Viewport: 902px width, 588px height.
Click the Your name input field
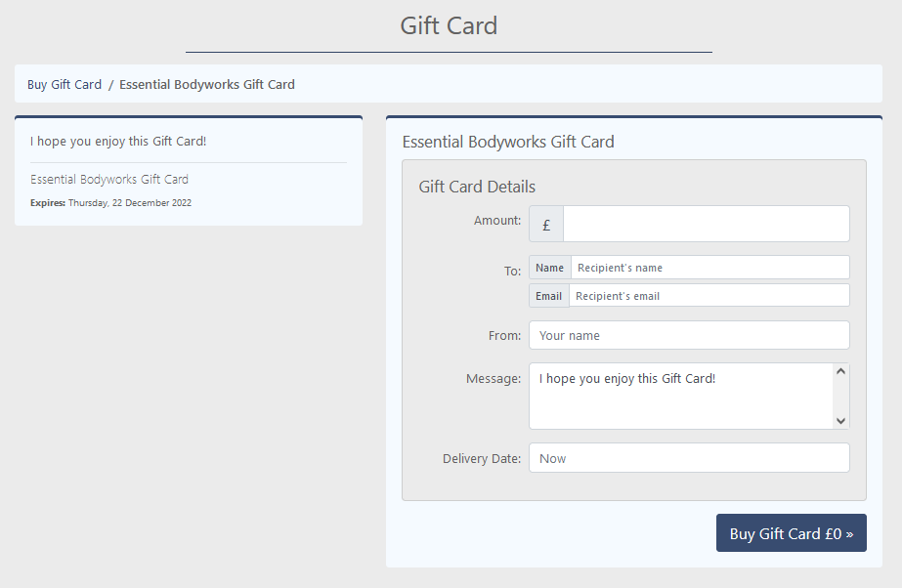click(689, 335)
